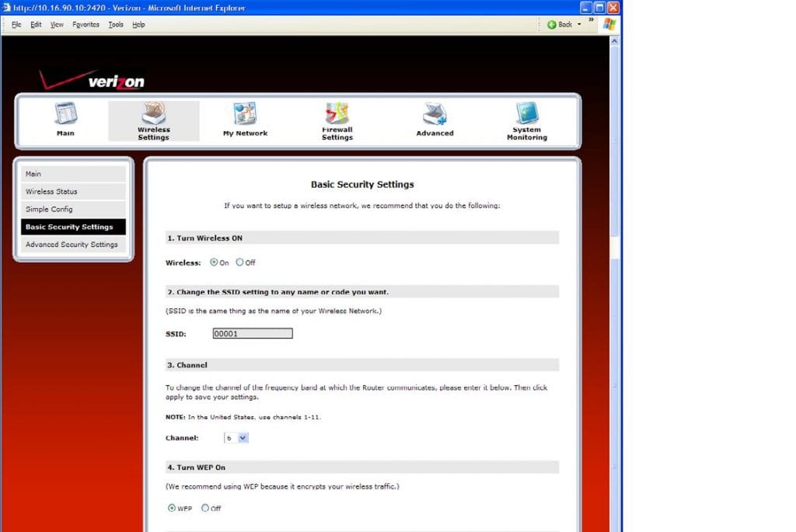Open Advanced Security Settings page
The width and height of the screenshot is (796, 532).
73,244
